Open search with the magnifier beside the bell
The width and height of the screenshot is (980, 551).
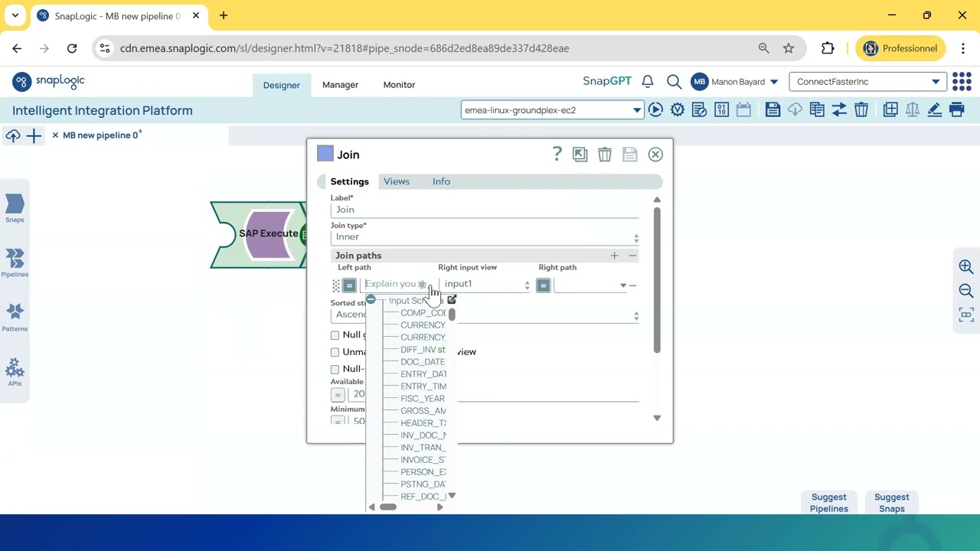click(x=674, y=81)
